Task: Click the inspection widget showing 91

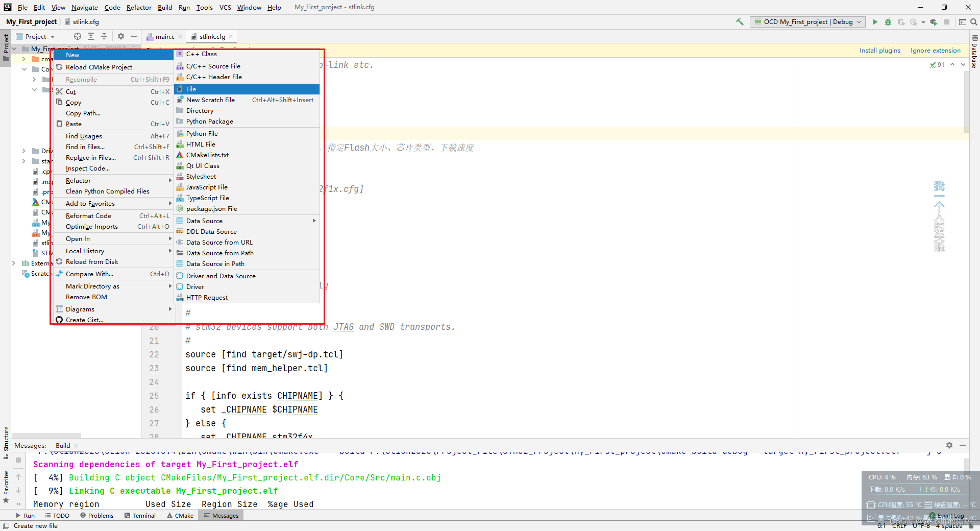Action: (937, 65)
